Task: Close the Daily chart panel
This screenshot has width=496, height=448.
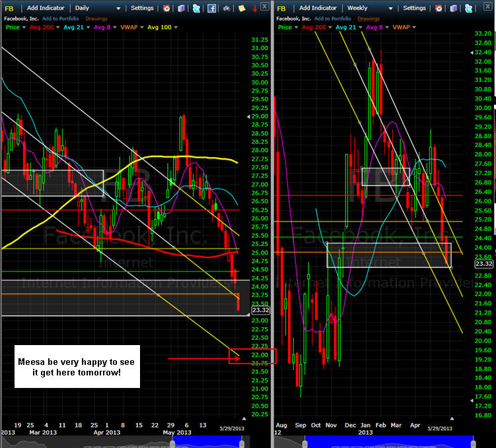Action: click(x=264, y=6)
